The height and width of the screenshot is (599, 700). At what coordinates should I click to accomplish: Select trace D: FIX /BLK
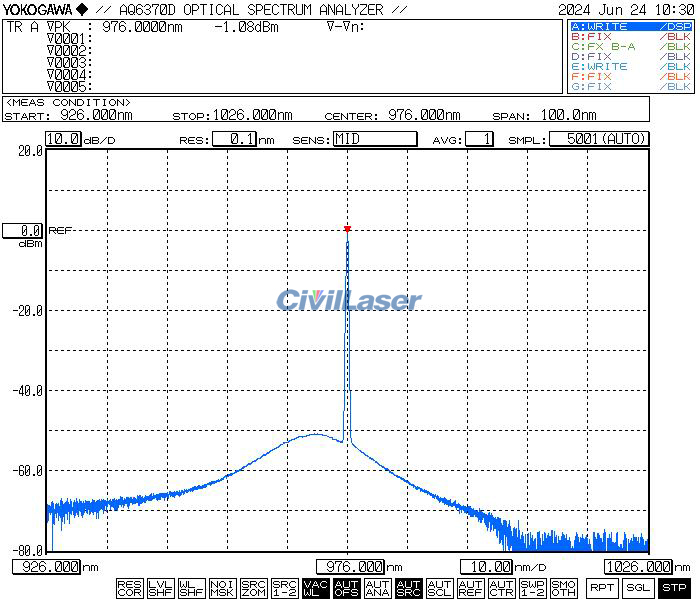coord(631,57)
